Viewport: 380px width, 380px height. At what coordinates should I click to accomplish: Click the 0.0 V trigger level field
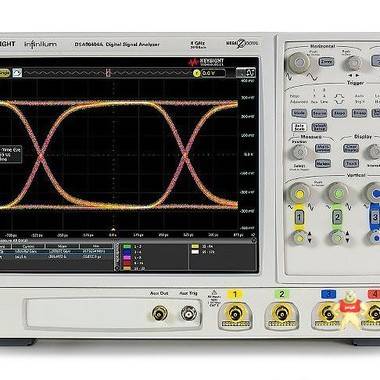click(213, 73)
